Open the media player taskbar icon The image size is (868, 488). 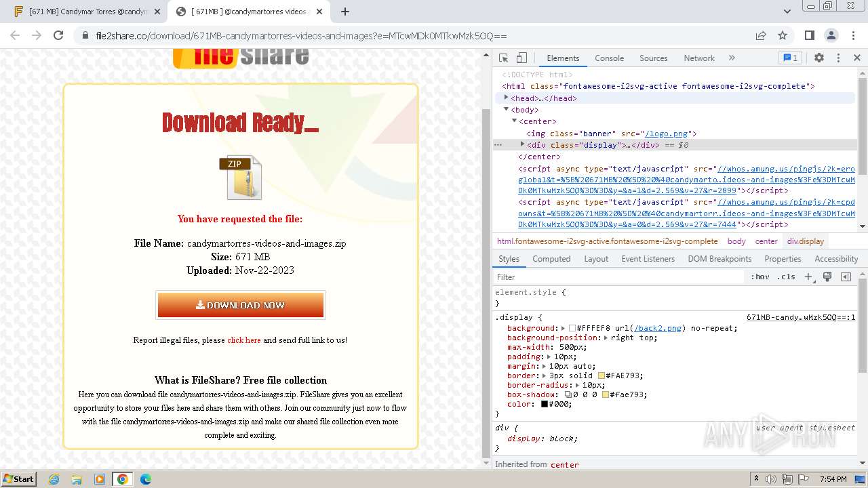coord(100,479)
